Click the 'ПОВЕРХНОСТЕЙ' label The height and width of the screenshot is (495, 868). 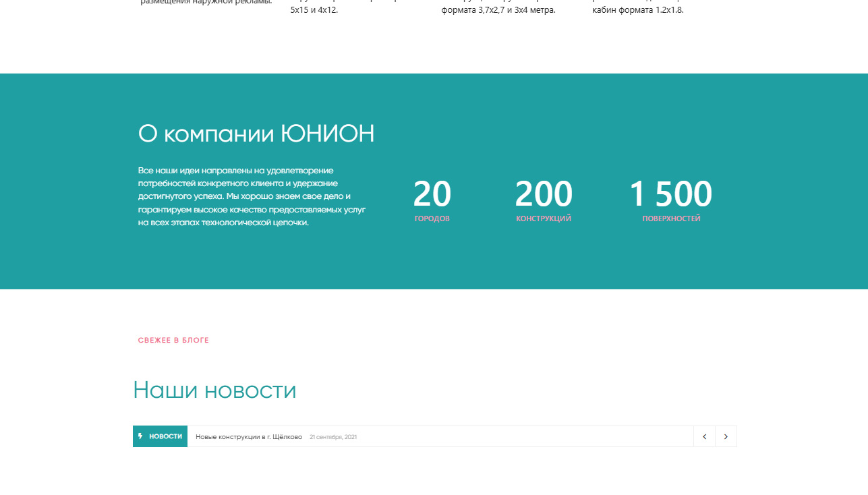[671, 219]
